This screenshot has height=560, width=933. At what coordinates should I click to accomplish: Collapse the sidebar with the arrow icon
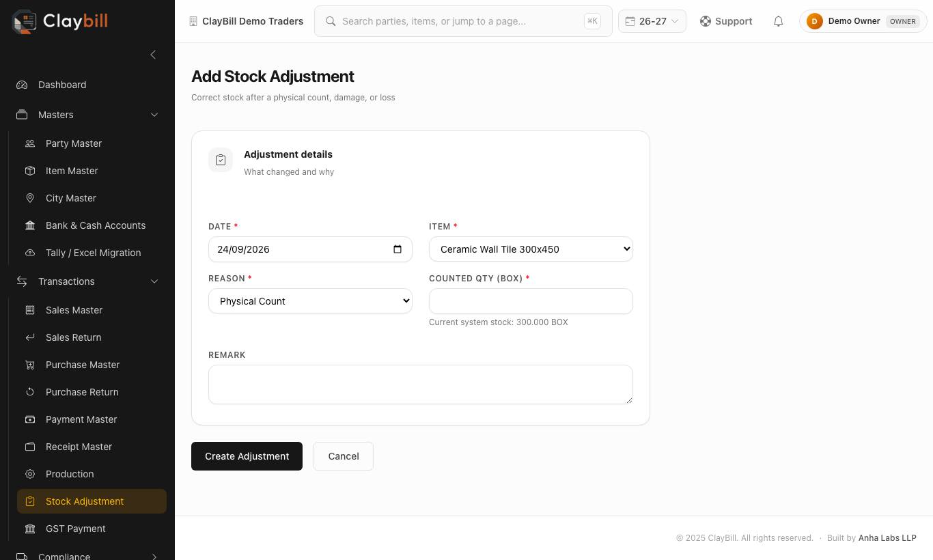pyautogui.click(x=153, y=55)
